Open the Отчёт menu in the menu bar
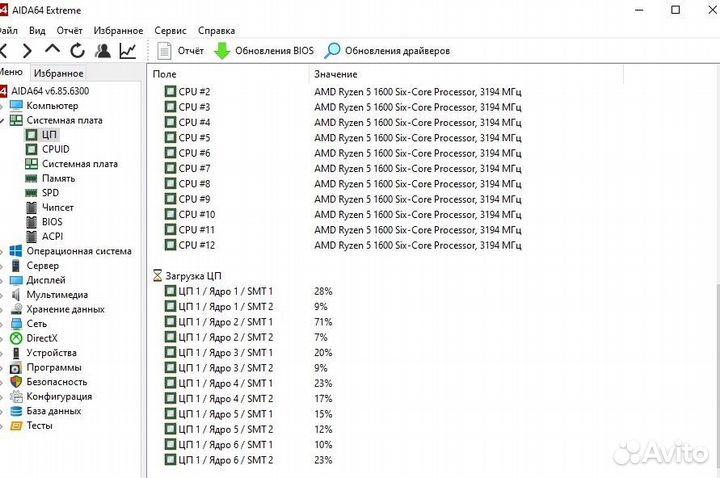 69,31
